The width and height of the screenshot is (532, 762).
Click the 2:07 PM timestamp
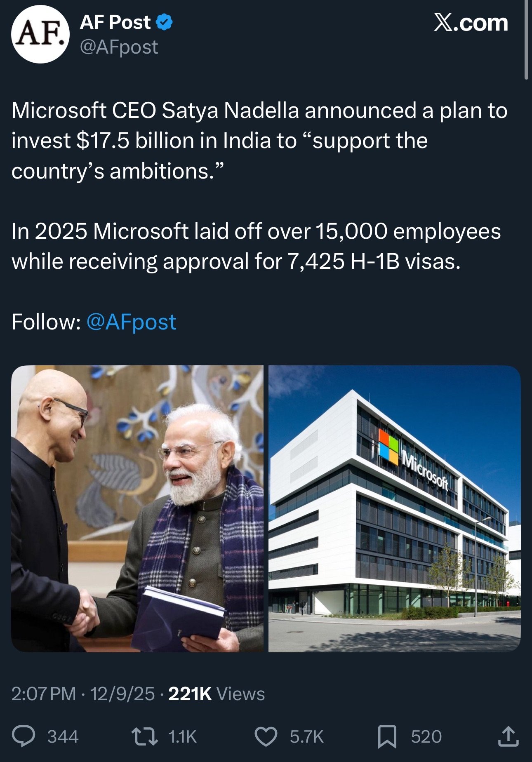coord(43,694)
